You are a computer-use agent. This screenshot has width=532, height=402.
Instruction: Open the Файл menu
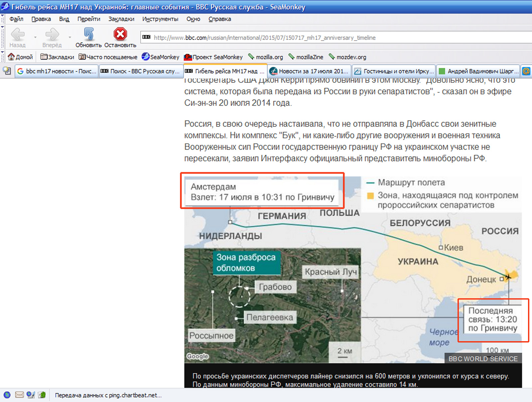pos(16,19)
